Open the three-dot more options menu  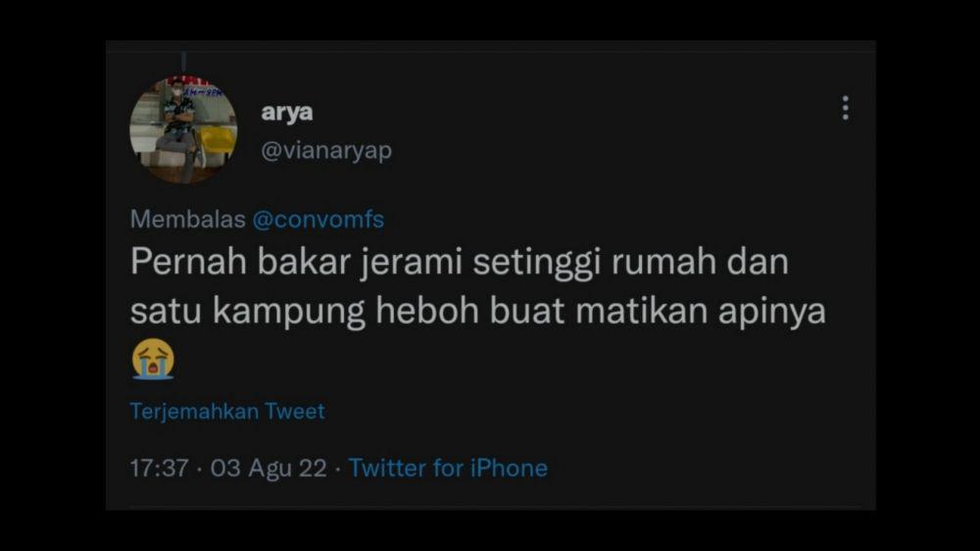[x=845, y=108]
